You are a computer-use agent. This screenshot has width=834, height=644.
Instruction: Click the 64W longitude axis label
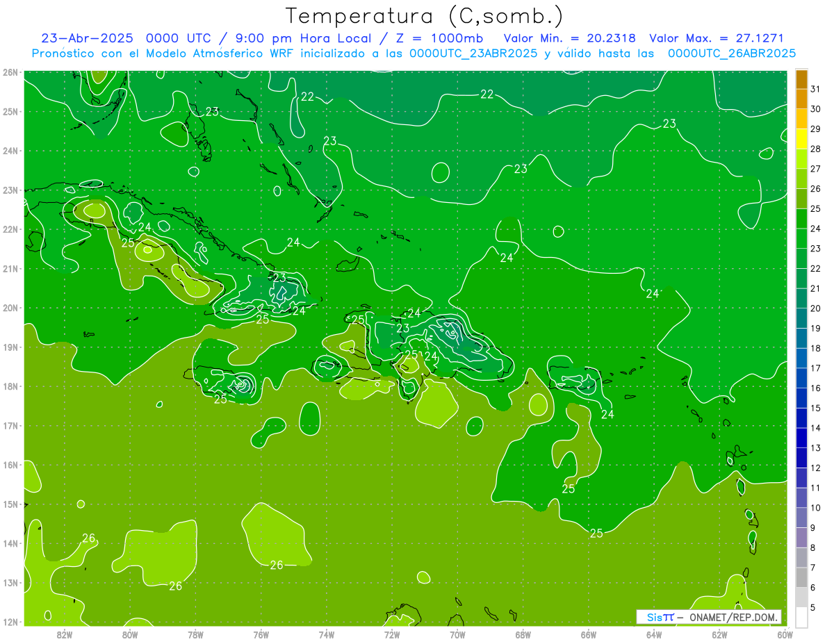pos(654,634)
